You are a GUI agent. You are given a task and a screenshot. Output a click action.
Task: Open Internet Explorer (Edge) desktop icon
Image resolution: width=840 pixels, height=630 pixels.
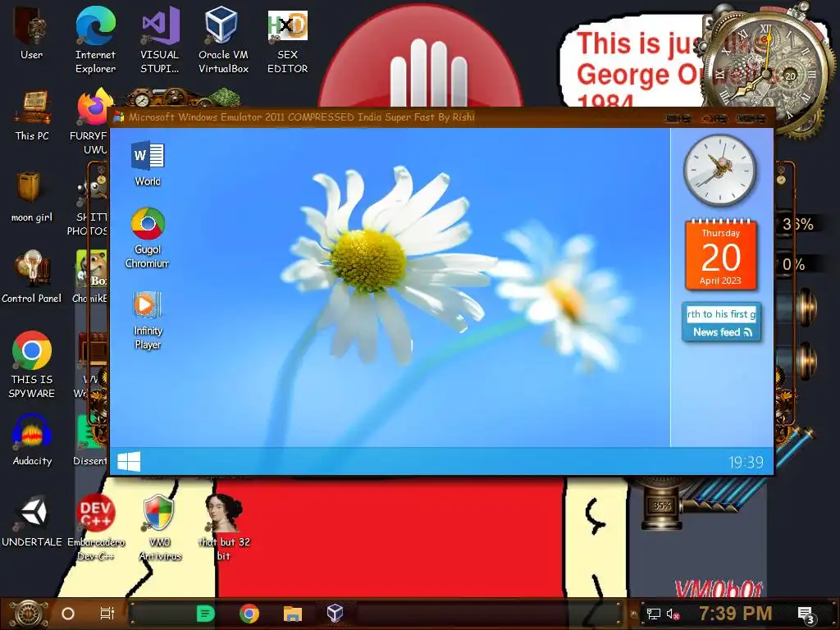click(95, 39)
